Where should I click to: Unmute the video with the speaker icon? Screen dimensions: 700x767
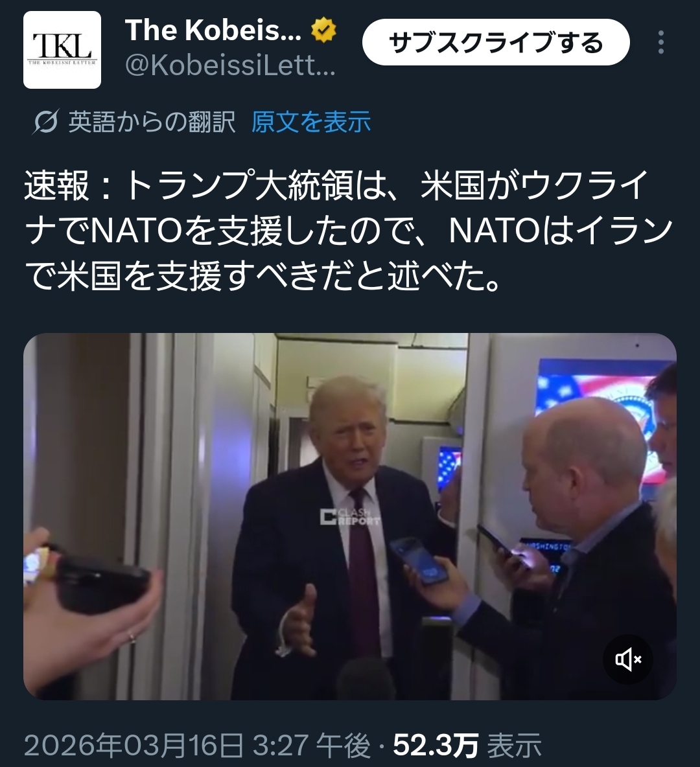[x=628, y=659]
